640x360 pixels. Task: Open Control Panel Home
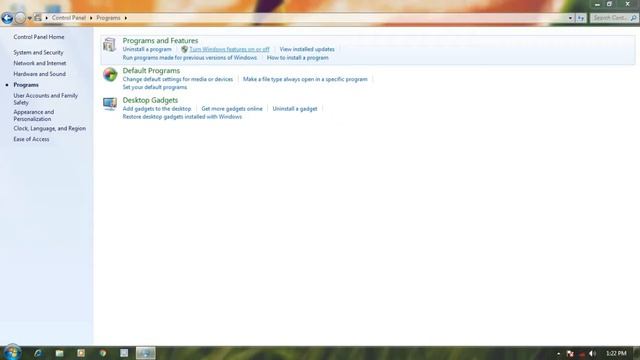[39, 37]
